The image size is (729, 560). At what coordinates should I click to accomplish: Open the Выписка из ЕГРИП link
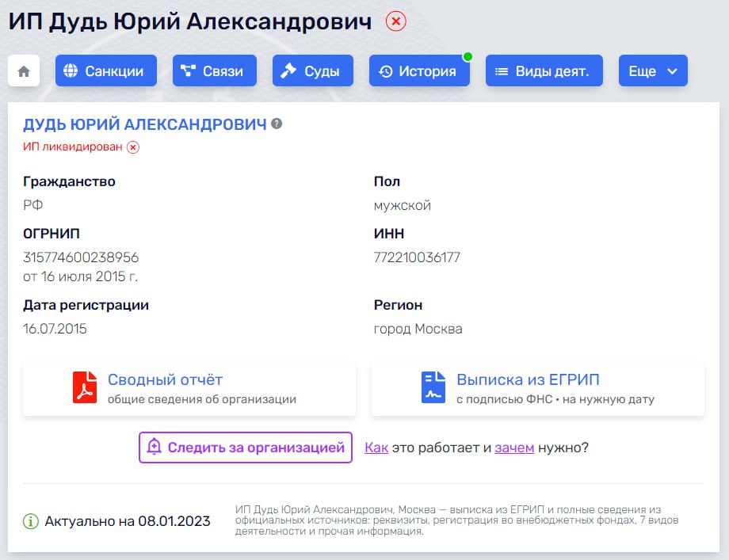click(x=528, y=379)
